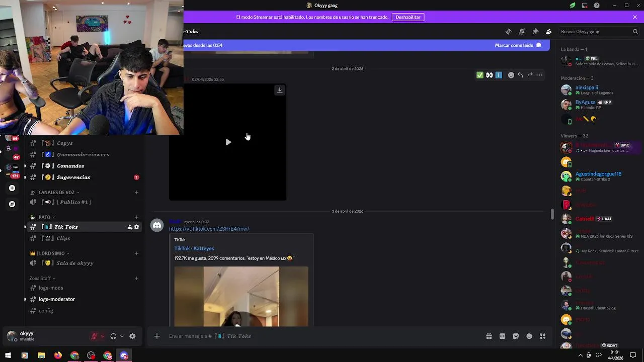
Task: Open the Threads icon in channel header
Action: [x=508, y=32]
